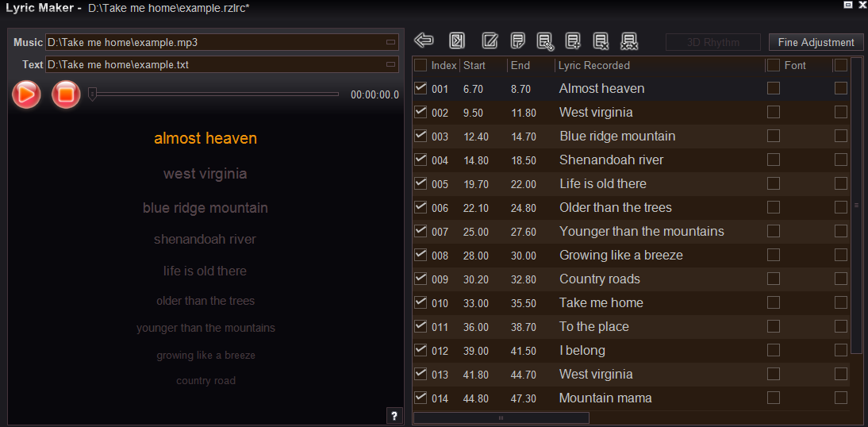Uncheck row 012 I belong checkbox
Image resolution: width=868 pixels, height=427 pixels.
(x=421, y=350)
